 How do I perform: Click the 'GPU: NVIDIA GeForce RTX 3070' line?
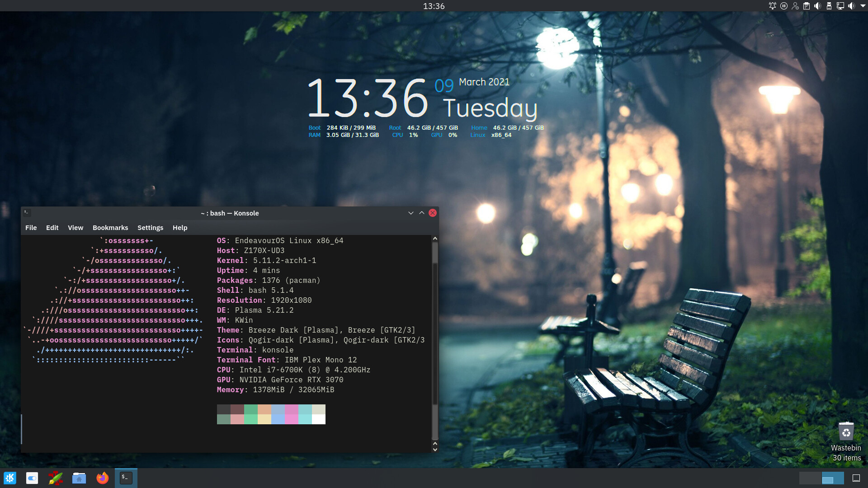pos(280,380)
